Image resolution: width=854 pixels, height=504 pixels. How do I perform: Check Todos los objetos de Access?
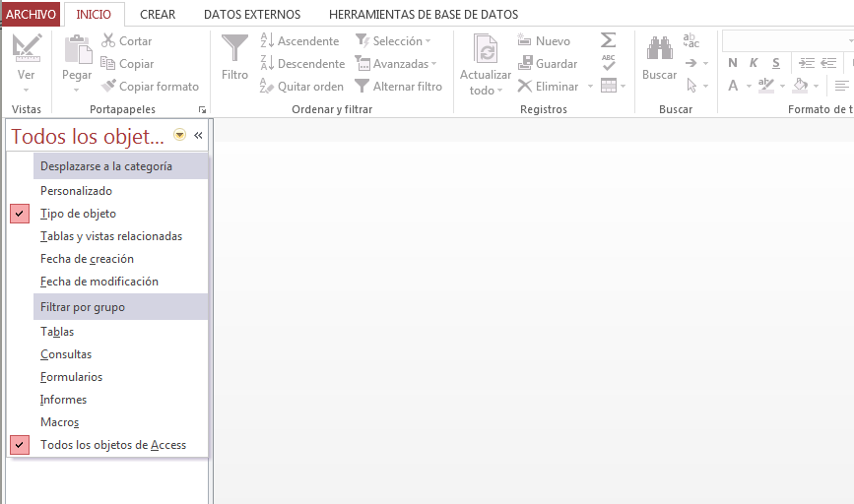[112, 445]
